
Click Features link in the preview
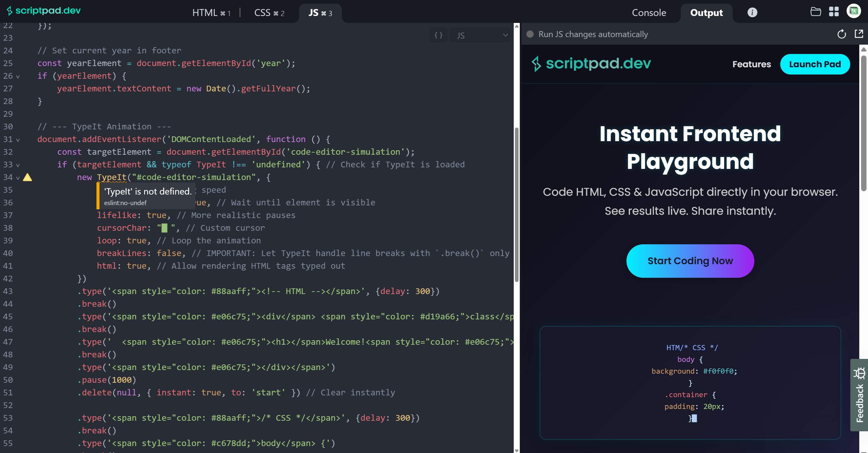point(751,64)
